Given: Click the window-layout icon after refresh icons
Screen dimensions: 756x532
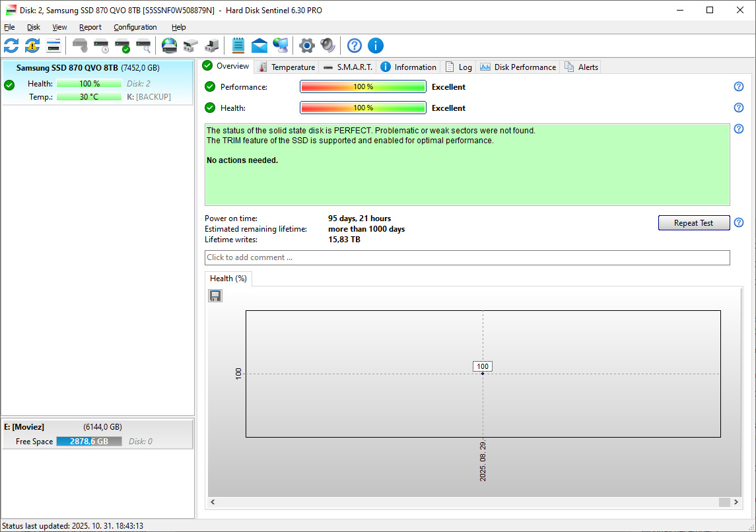Looking at the screenshot, I should (x=53, y=46).
